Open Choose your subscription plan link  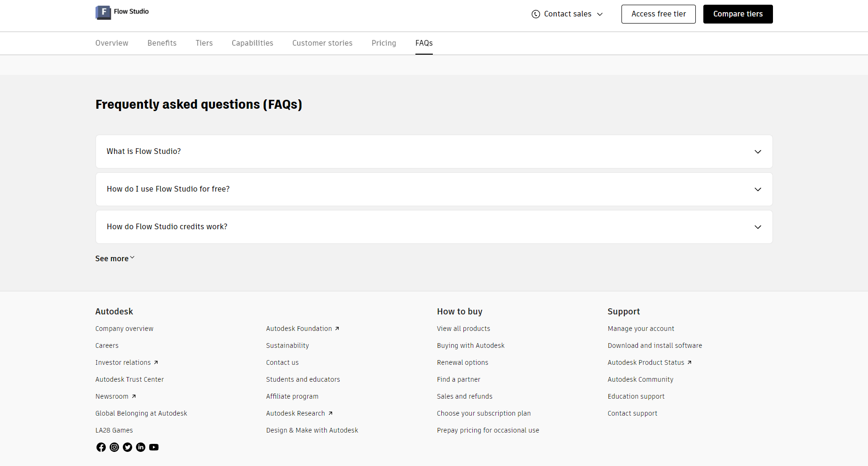coord(484,413)
